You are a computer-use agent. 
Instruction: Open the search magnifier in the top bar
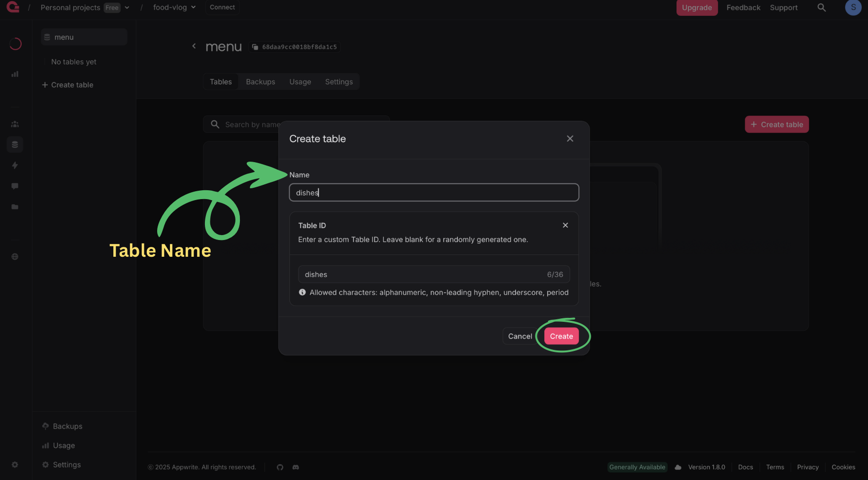(821, 7)
